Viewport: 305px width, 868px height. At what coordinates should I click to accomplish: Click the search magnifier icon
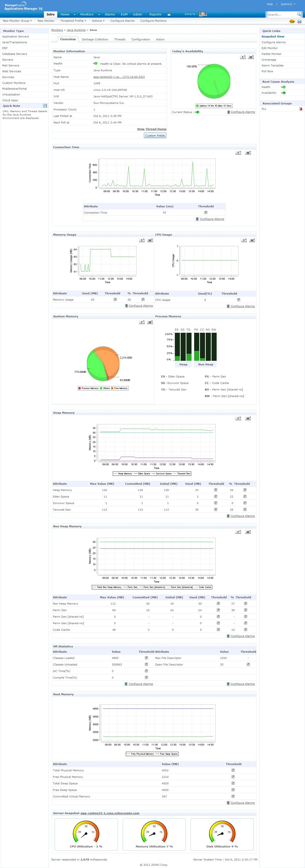tap(299, 14)
